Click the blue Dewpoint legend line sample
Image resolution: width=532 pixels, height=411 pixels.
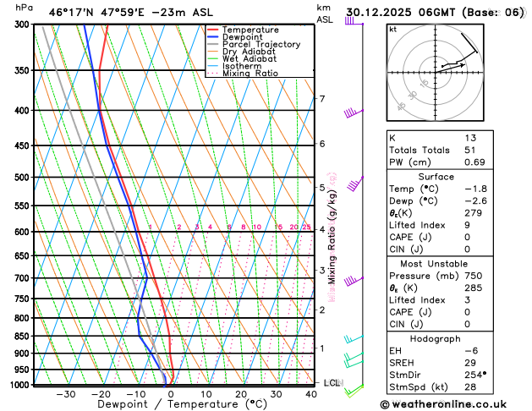[x=213, y=37]
